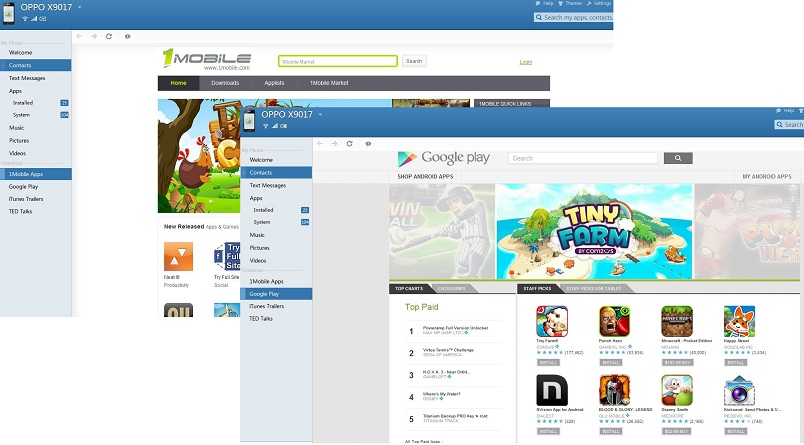The width and height of the screenshot is (804, 445).
Task: Select Google Play in the front window sidebar
Action: pos(276,294)
